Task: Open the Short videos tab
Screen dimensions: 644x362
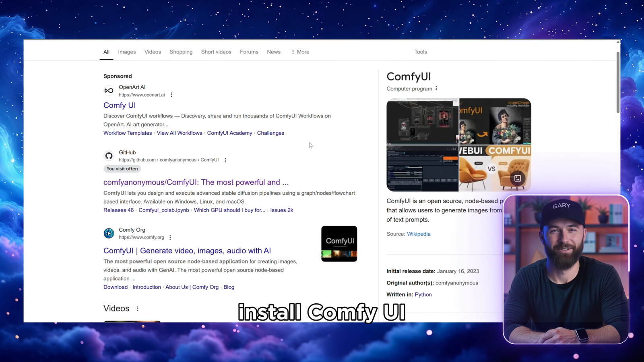Action: (216, 52)
